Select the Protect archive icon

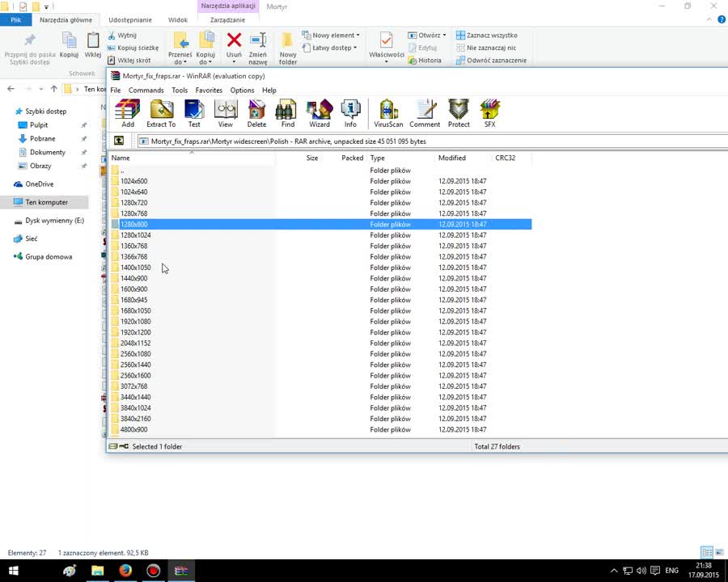pyautogui.click(x=459, y=112)
